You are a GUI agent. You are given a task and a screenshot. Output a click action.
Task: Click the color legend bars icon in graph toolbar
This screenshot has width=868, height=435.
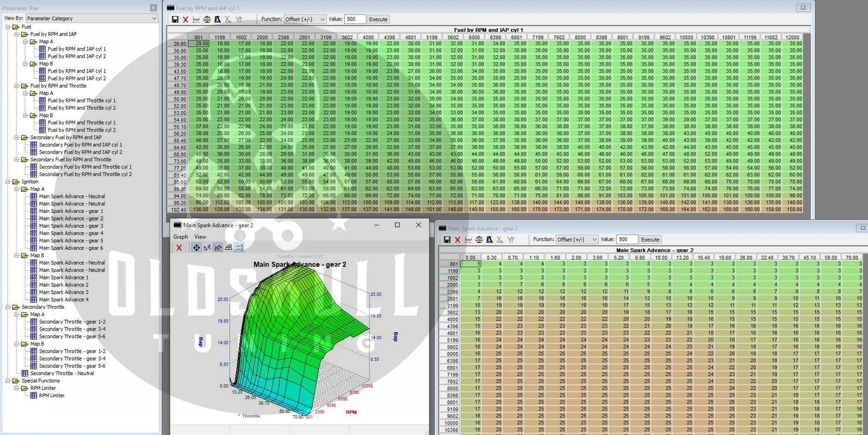(x=239, y=248)
